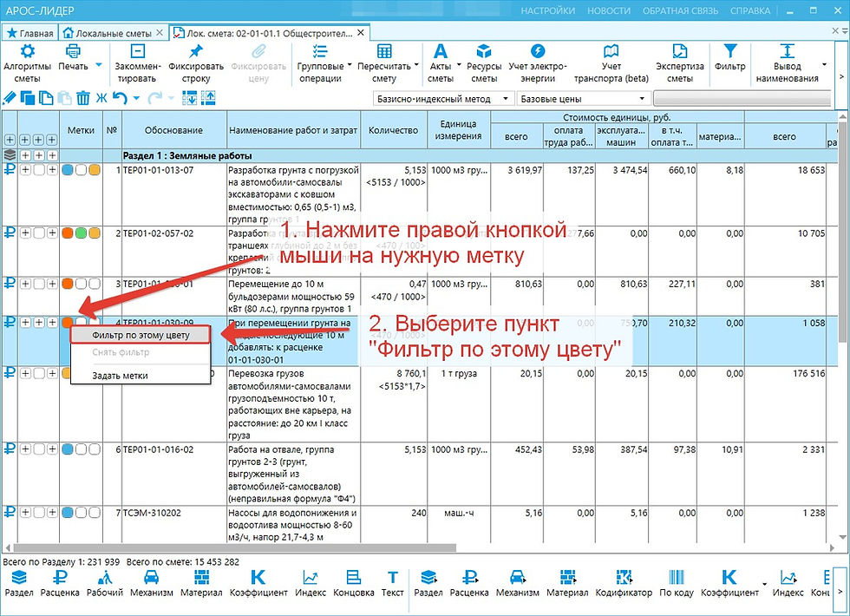Screen dimensions: 850x616
Task: Click the pencil edit icon
Action: [x=10, y=98]
